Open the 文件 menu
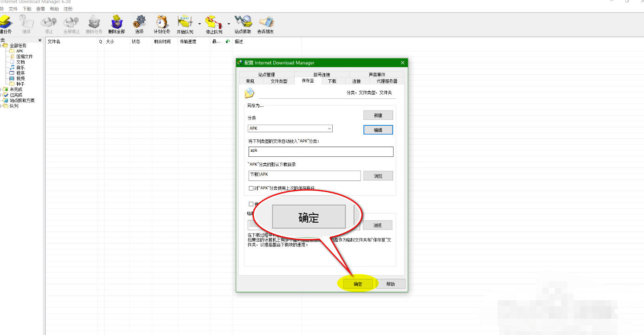 (x=13, y=9)
